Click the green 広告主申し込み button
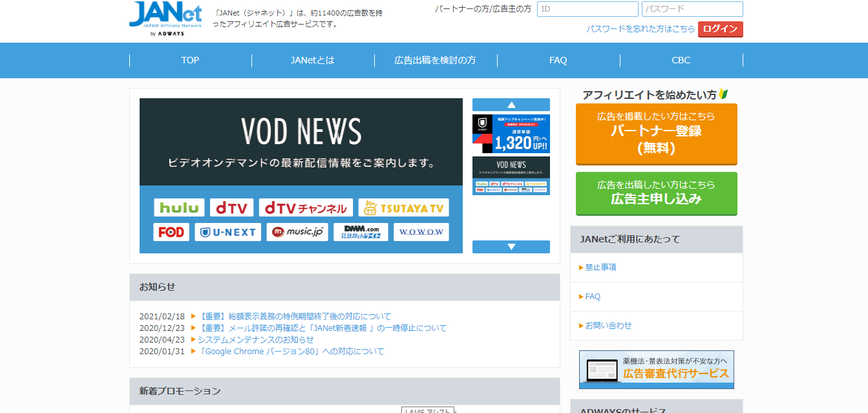Viewport: 868px width, 413px height. click(x=657, y=193)
